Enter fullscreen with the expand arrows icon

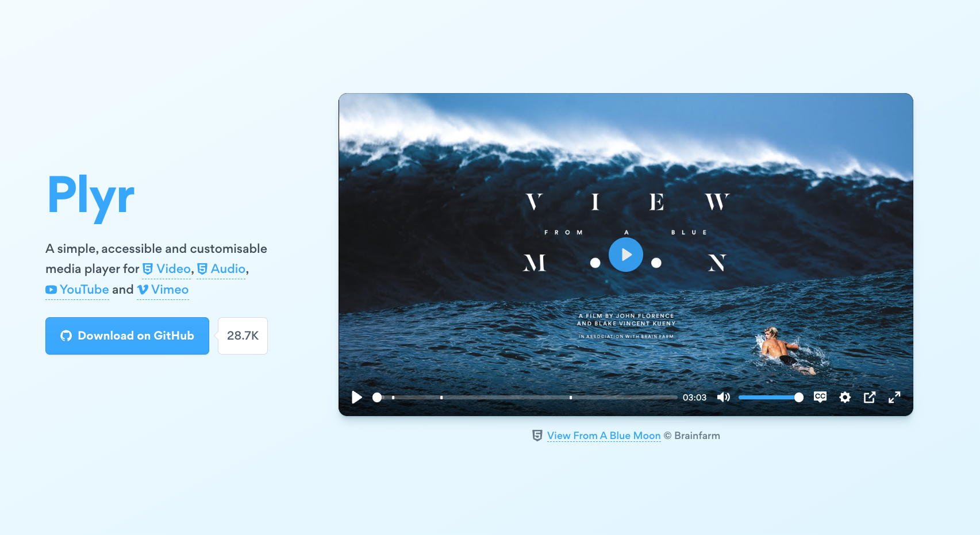pos(894,397)
